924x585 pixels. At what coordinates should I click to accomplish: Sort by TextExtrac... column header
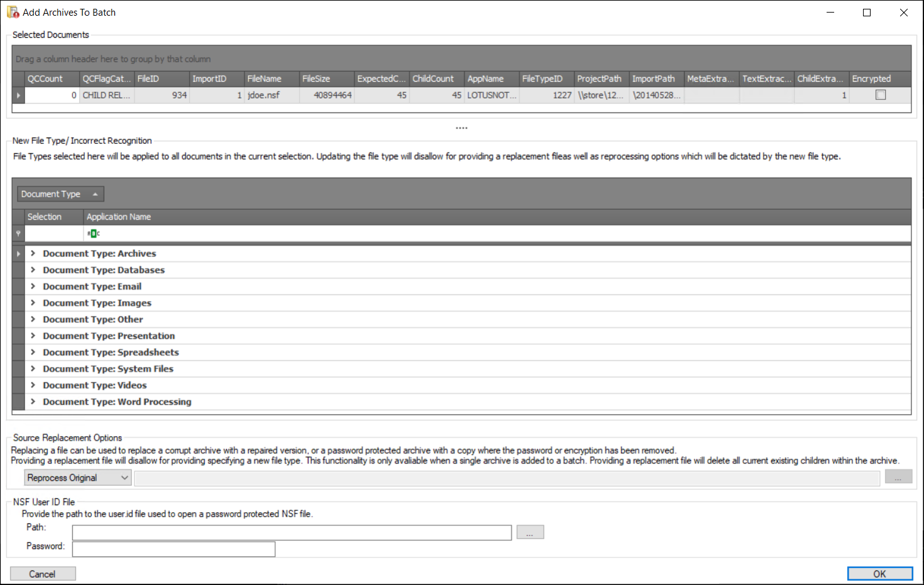coord(767,79)
